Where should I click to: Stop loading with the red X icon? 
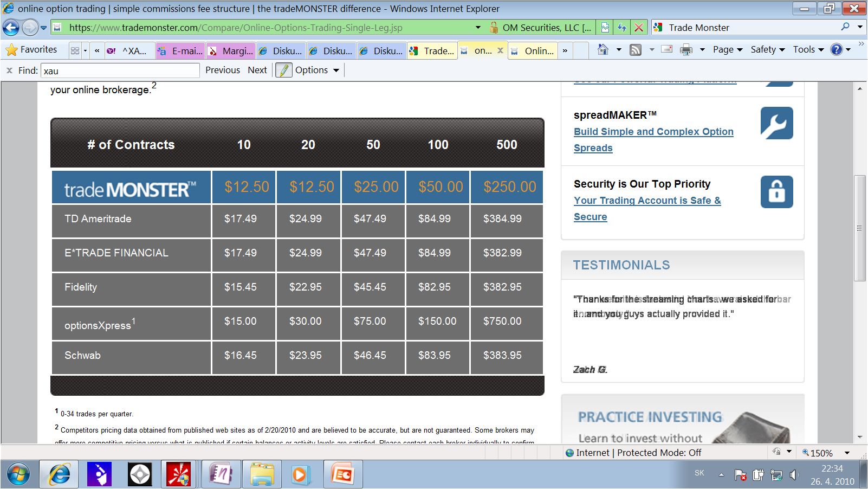tap(639, 28)
